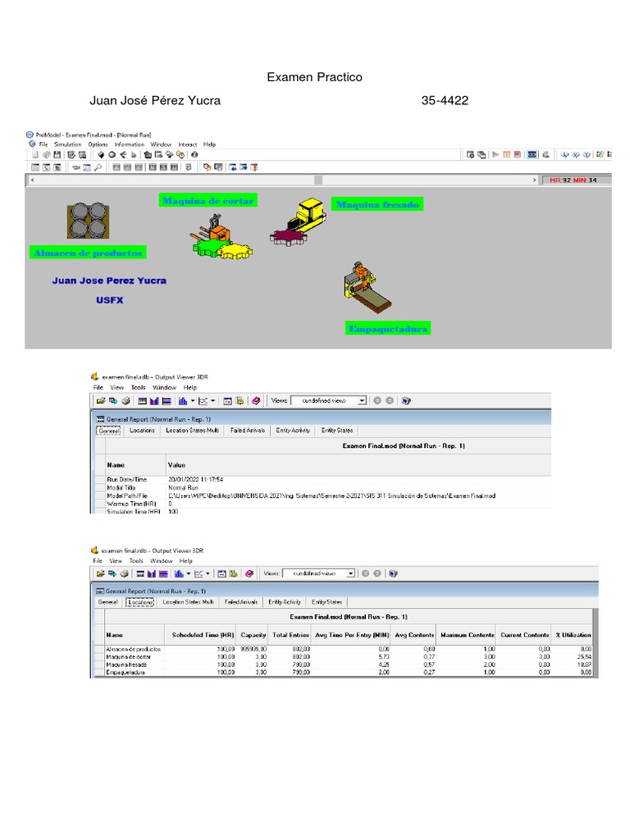Click the info circle icon in ProModel toolbar
This screenshot has width=630, height=840.
pos(194,155)
